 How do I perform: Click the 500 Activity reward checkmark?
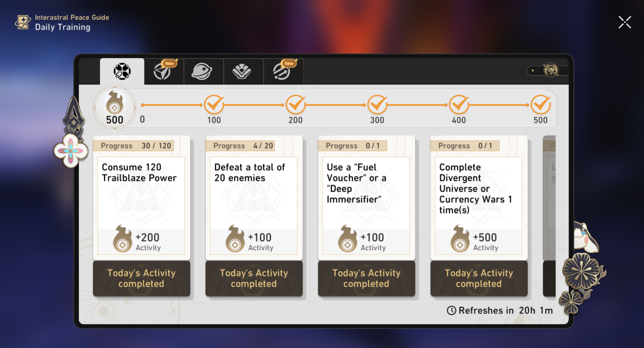pyautogui.click(x=541, y=105)
